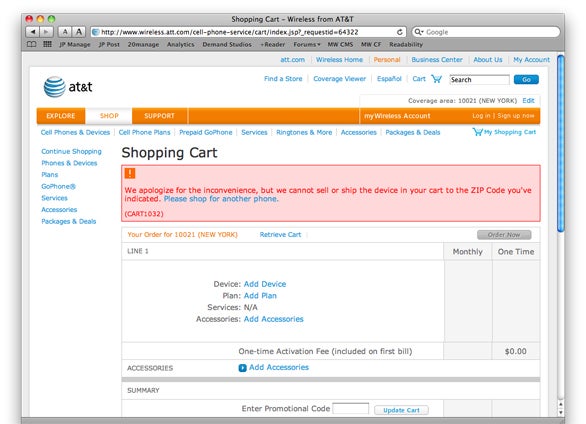Click the myWireless Account heading
The width and height of the screenshot is (586, 424).
[x=397, y=116]
